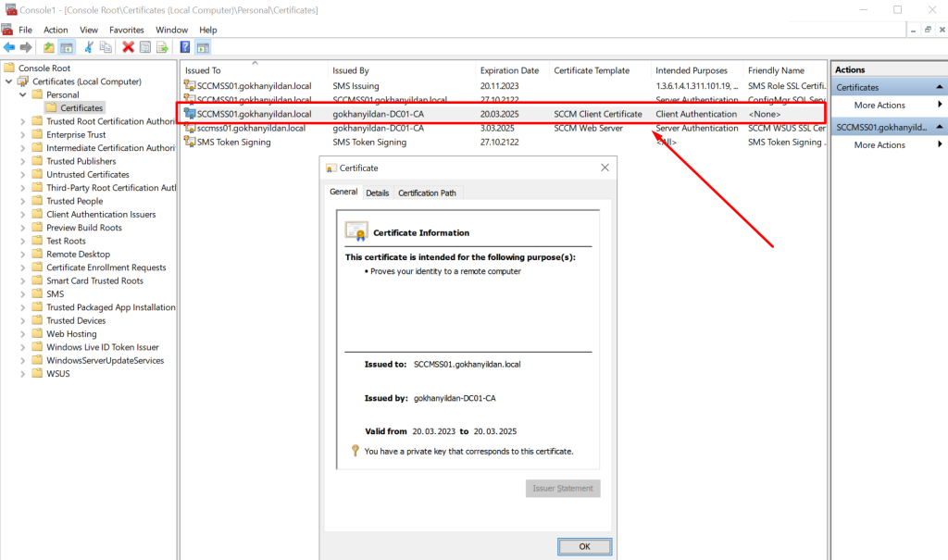Click the certificate icon of the SMS Issuing row
This screenshot has height=560, width=948.
click(190, 86)
